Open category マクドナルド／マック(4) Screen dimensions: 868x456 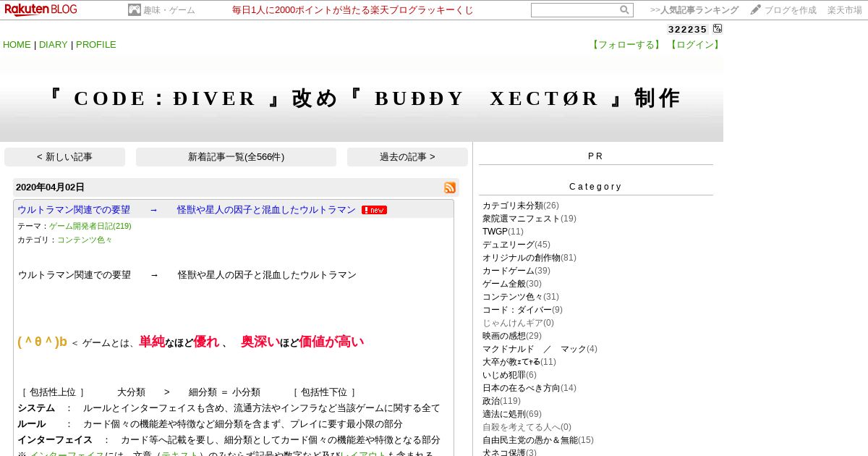pos(540,349)
